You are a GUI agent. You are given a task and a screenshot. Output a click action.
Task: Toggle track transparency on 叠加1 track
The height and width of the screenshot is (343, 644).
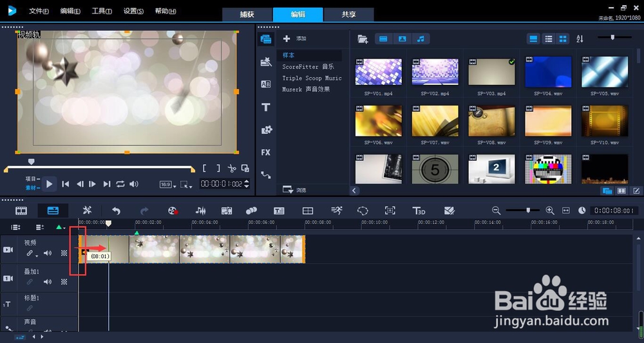64,282
